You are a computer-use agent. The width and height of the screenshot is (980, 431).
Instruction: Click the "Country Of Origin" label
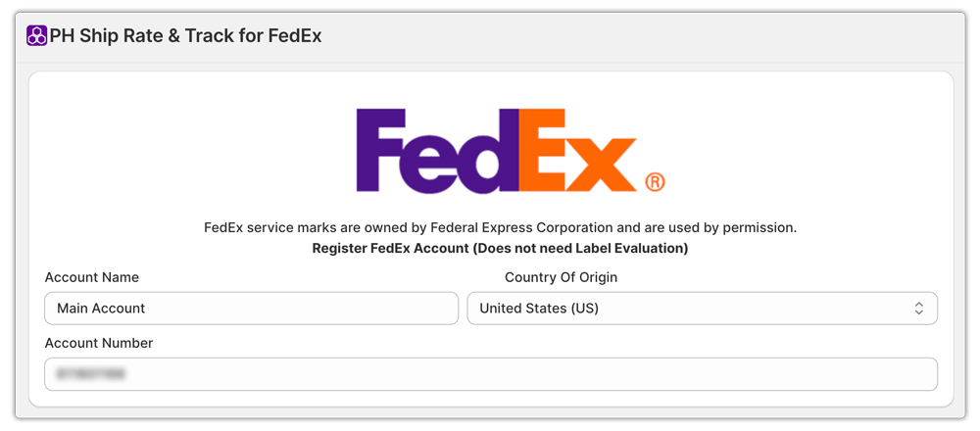[561, 277]
